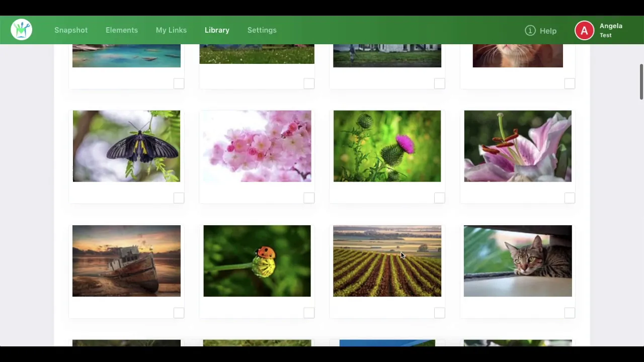This screenshot has width=644, height=362.
Task: Click the Help link text
Action: pyautogui.click(x=548, y=31)
